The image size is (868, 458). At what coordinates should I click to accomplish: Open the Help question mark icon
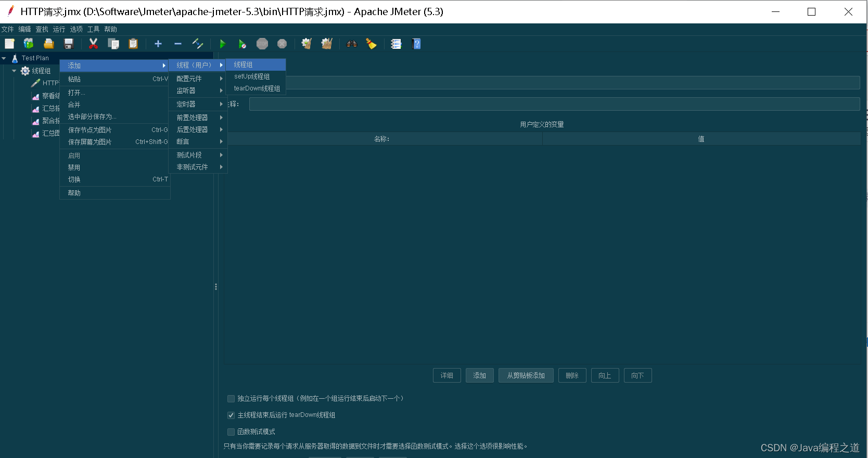416,44
